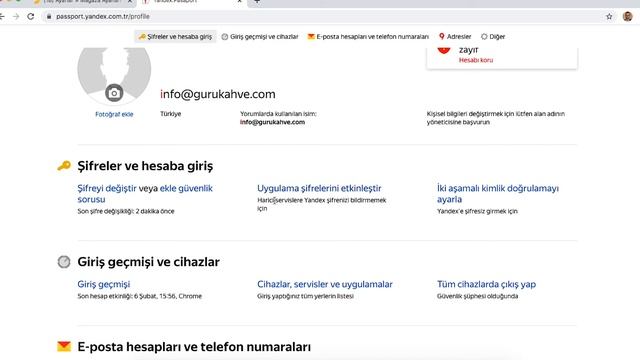Reload the page with the browser refresh icon
The image size is (640, 360).
click(x=31, y=16)
